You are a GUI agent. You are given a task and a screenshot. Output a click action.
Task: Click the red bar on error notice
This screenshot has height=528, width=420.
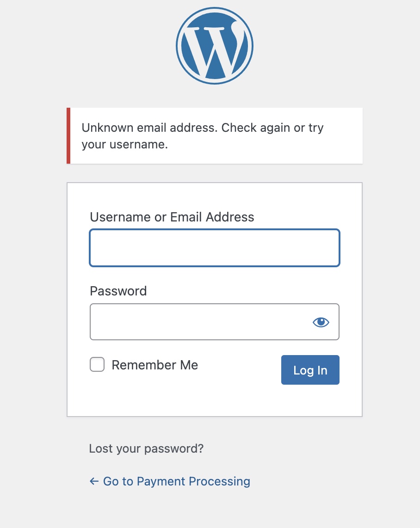[68, 136]
